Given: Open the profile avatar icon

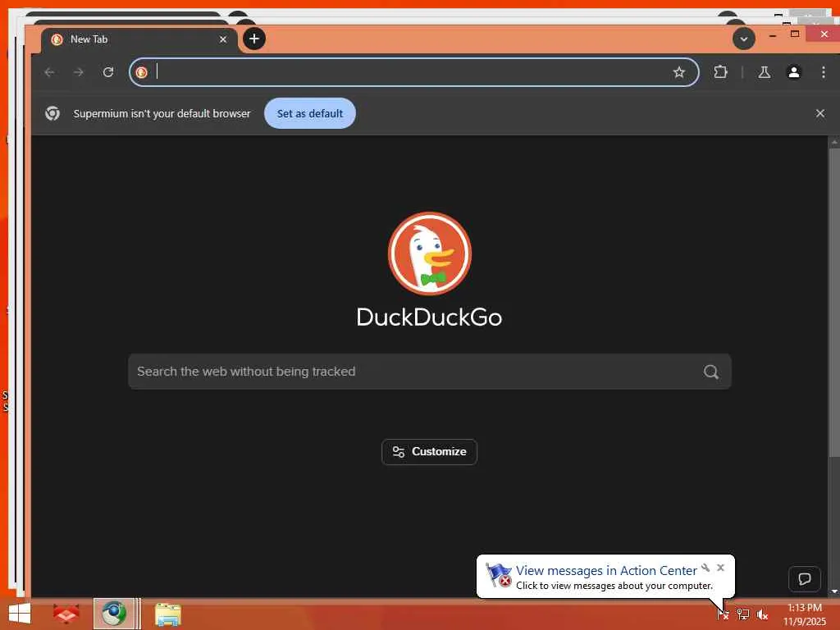Looking at the screenshot, I should coord(794,72).
